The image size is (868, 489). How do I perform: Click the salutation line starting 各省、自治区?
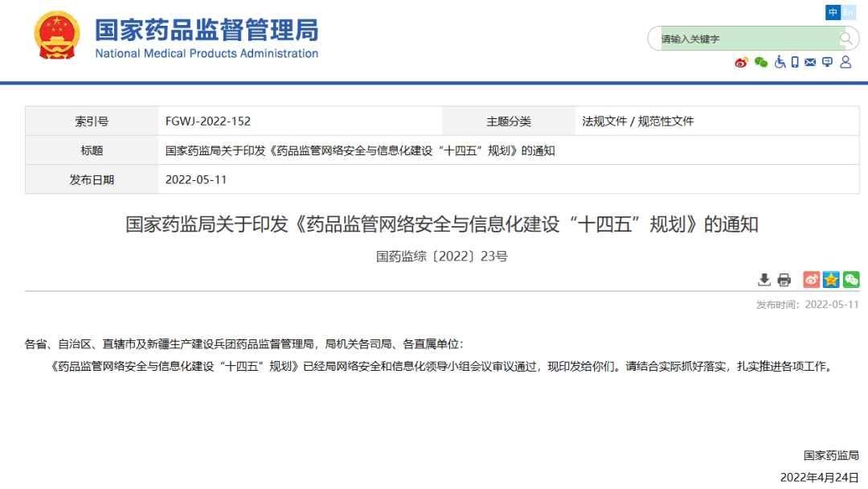pos(244,344)
